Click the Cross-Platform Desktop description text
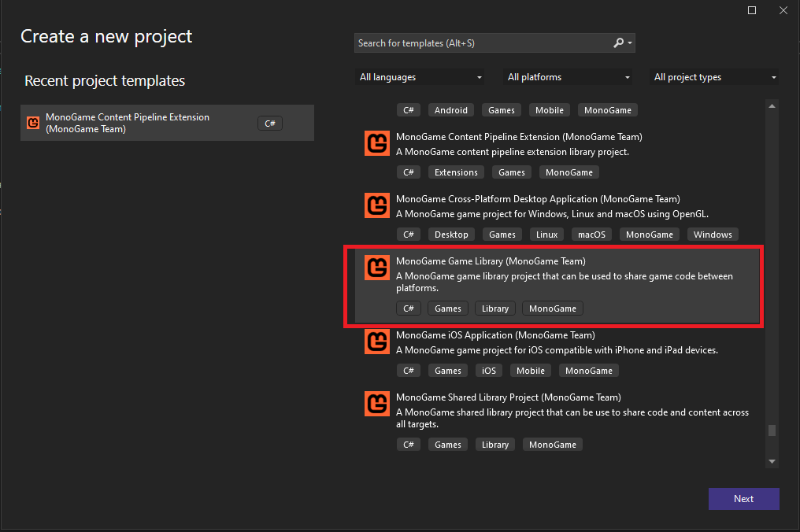 click(x=552, y=214)
